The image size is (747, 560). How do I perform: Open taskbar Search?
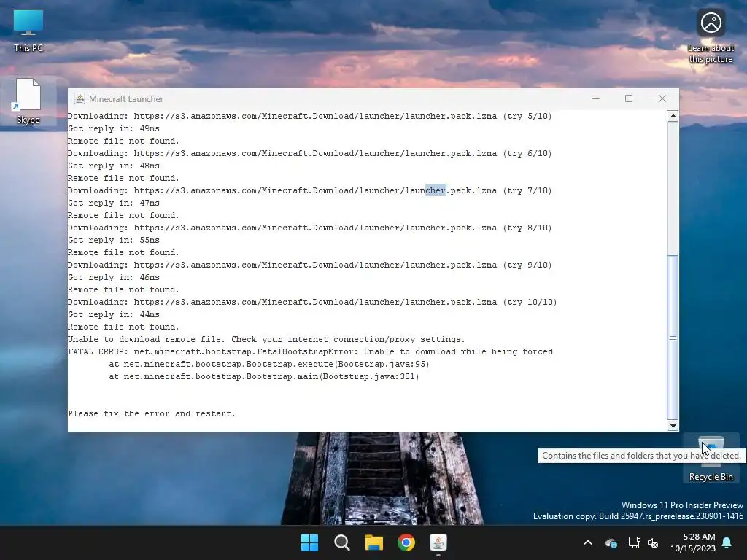click(x=342, y=542)
